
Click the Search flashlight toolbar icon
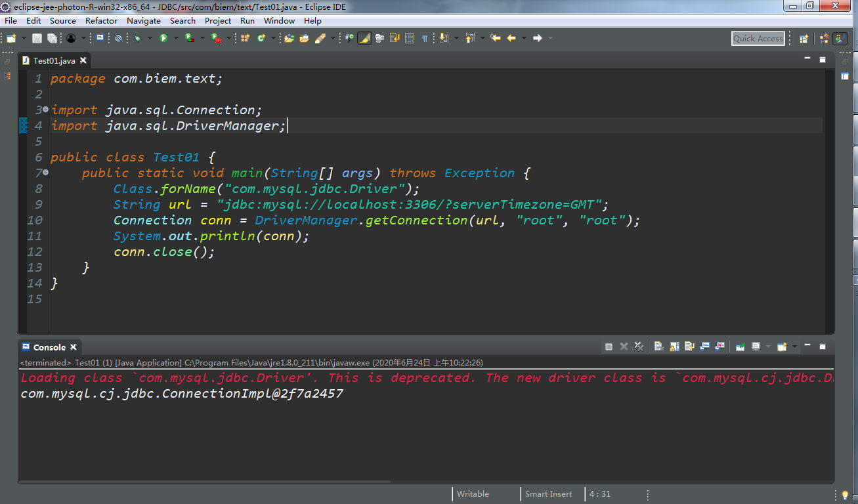click(x=320, y=38)
